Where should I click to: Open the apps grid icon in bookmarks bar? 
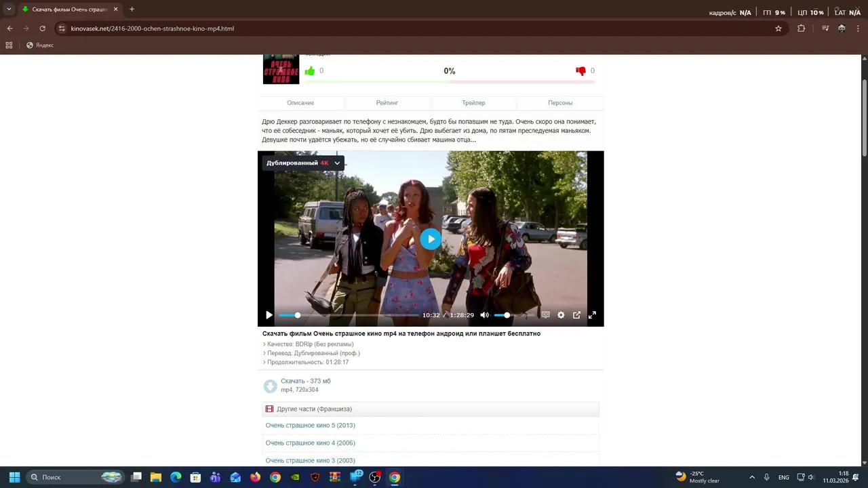point(9,45)
